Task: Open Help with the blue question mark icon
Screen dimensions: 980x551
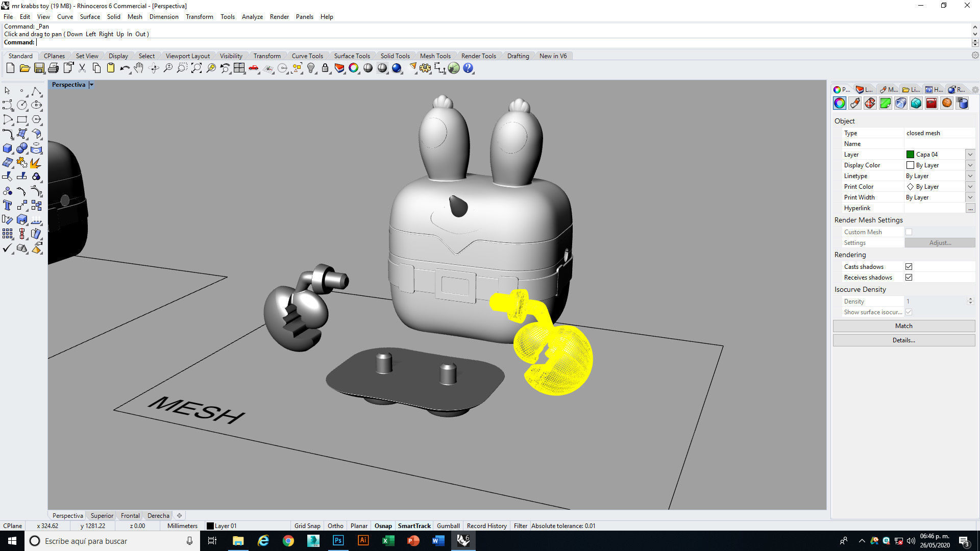Action: [x=468, y=68]
